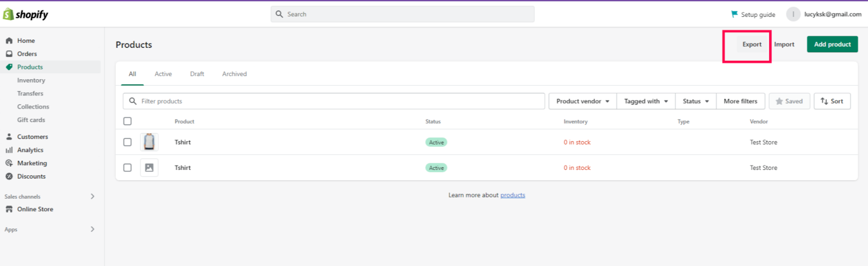Open the Product vendor filter dropdown
Viewport: 868px width, 266px height.
click(x=583, y=101)
